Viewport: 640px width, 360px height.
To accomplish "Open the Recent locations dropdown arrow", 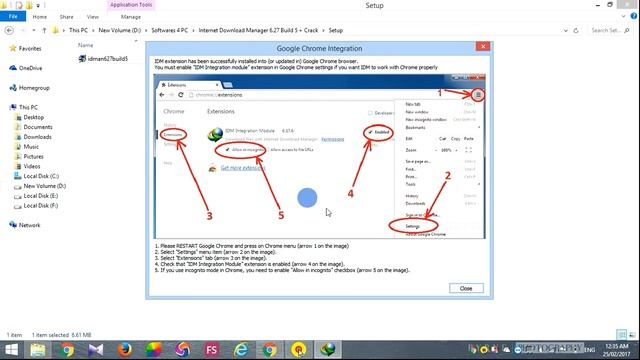I will point(33,30).
